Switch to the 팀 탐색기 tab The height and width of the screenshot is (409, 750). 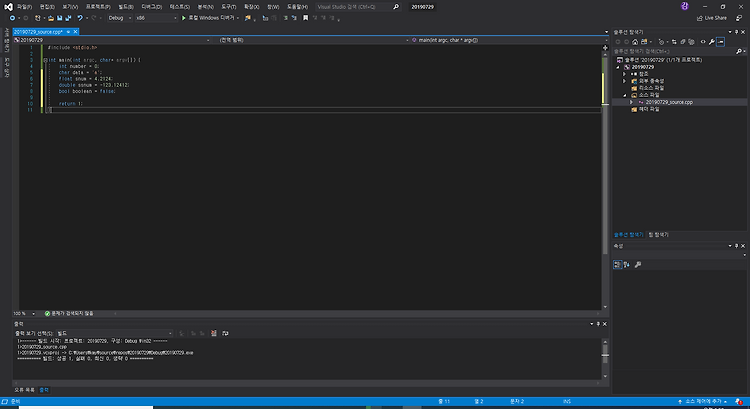659,235
